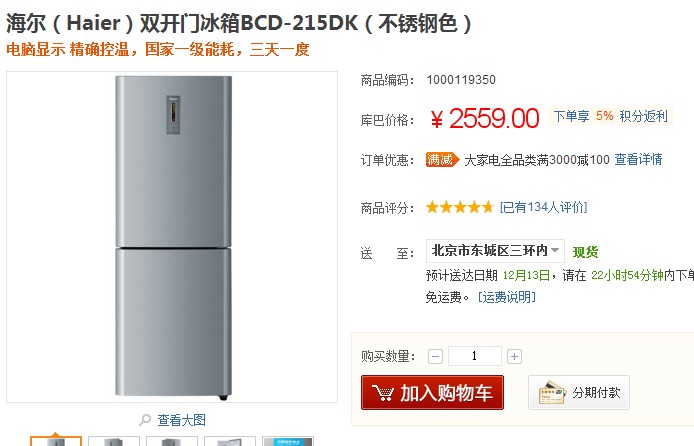
Task: Increase quantity with the plus button
Action: click(x=514, y=356)
